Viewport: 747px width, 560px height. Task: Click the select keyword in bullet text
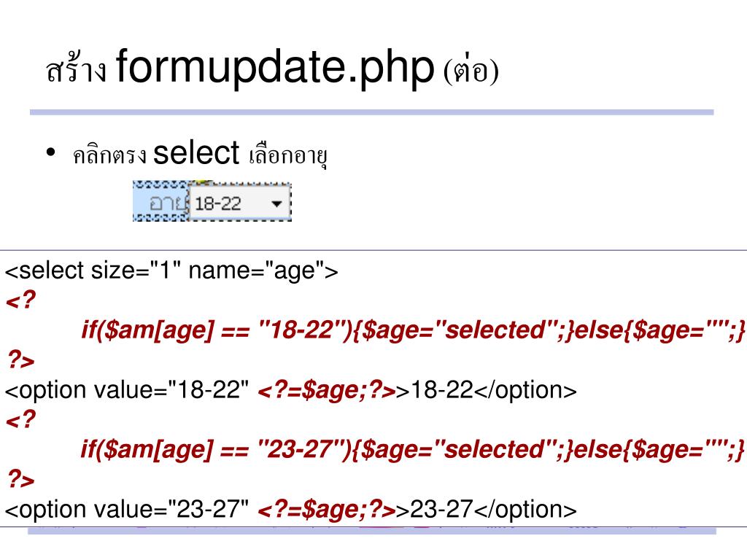click(x=196, y=153)
